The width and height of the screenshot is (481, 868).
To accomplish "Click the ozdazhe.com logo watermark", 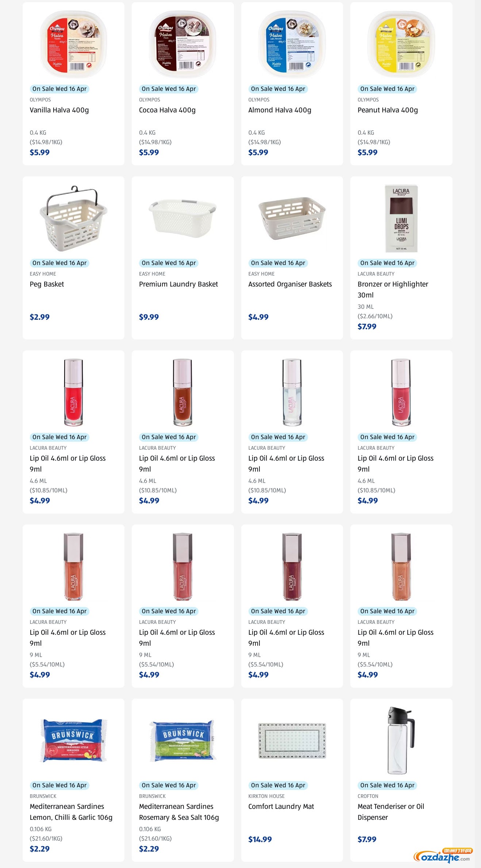I will pos(443,856).
